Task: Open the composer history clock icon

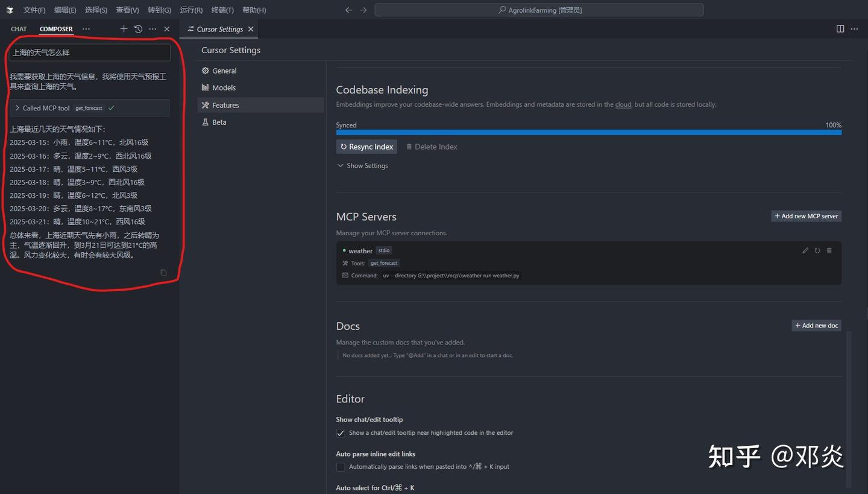Action: 138,29
